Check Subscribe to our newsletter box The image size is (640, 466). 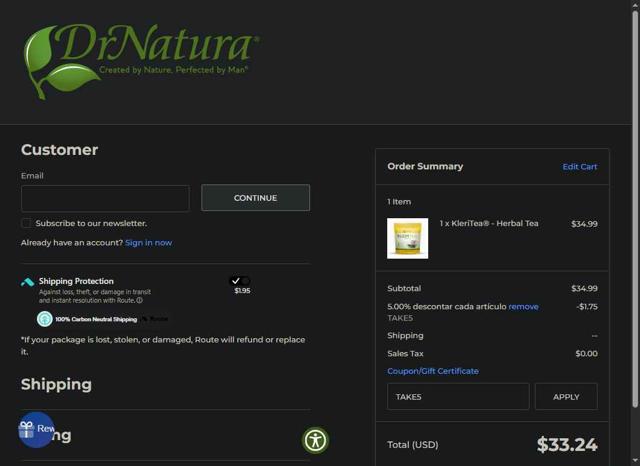point(26,223)
